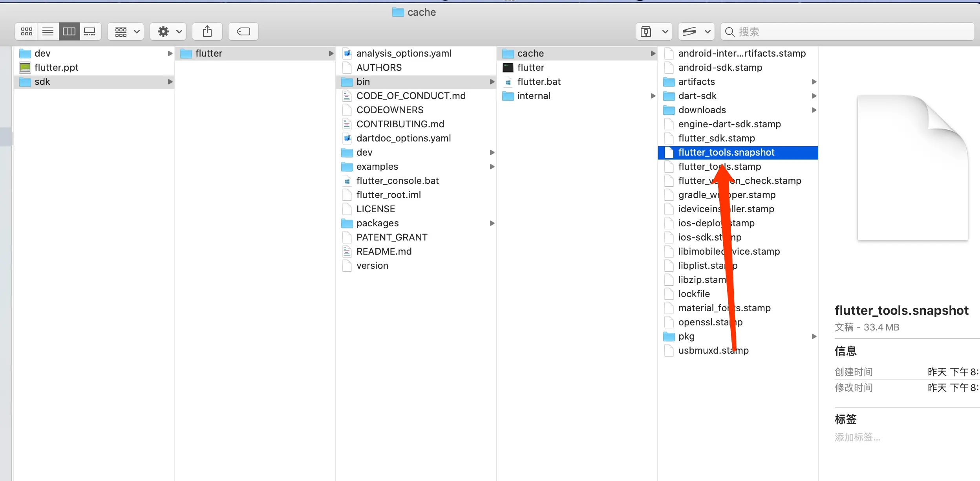Open the gear action menu

coord(168,31)
